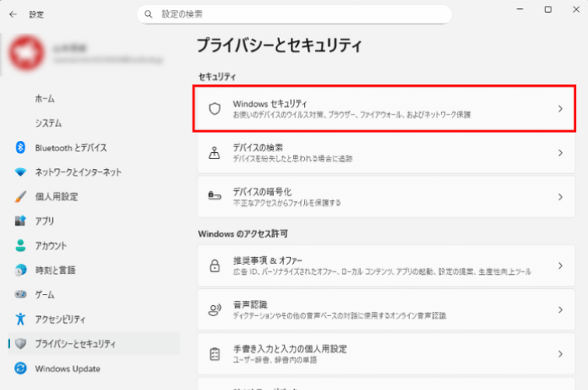588x390 pixels.
Task: Open デバイスの検索 settings
Action: [x=386, y=153]
